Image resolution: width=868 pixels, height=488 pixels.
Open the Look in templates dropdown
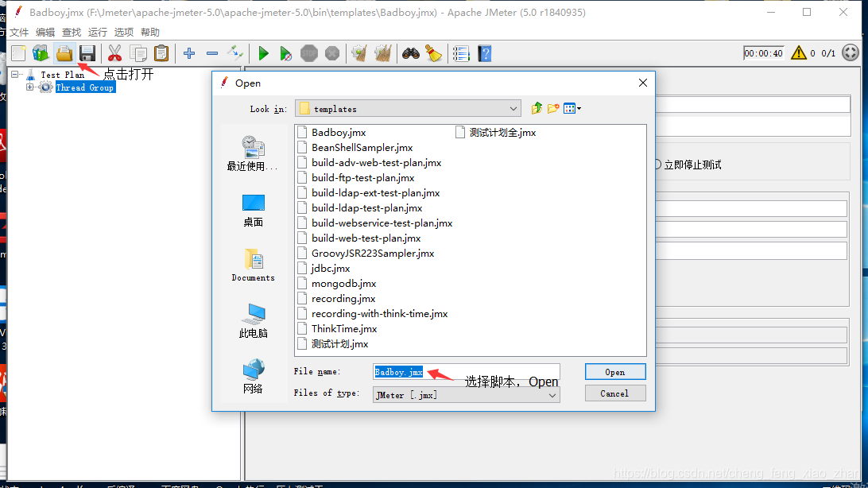(x=409, y=109)
